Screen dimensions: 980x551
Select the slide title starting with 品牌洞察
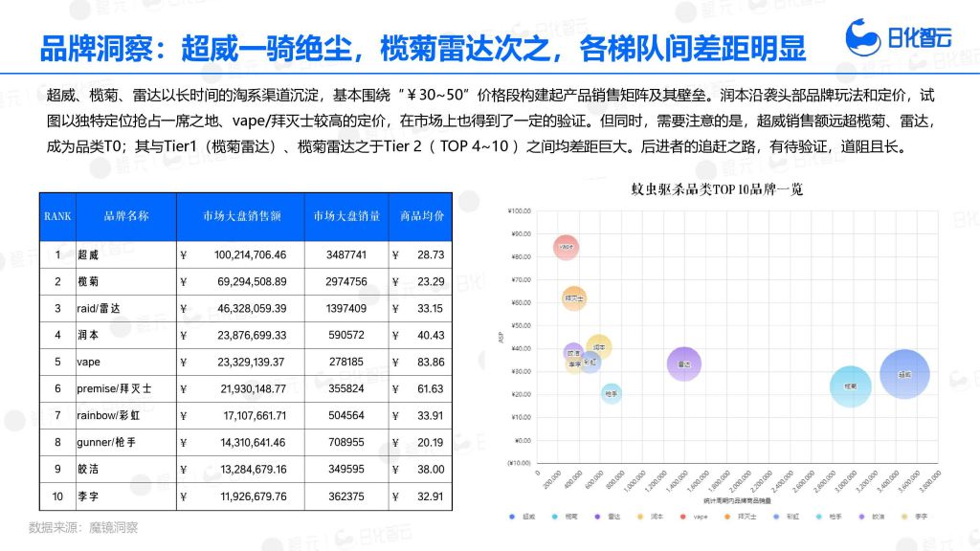[422, 49]
